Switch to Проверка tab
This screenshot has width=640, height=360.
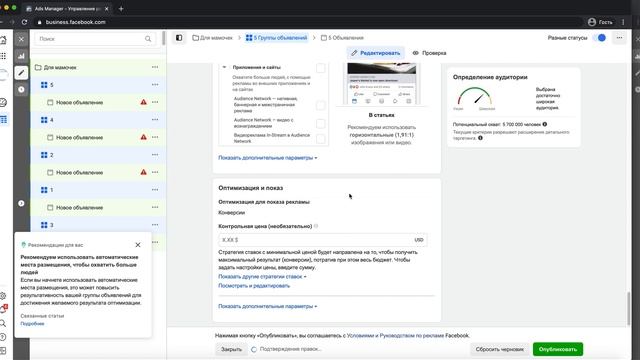[x=429, y=53]
